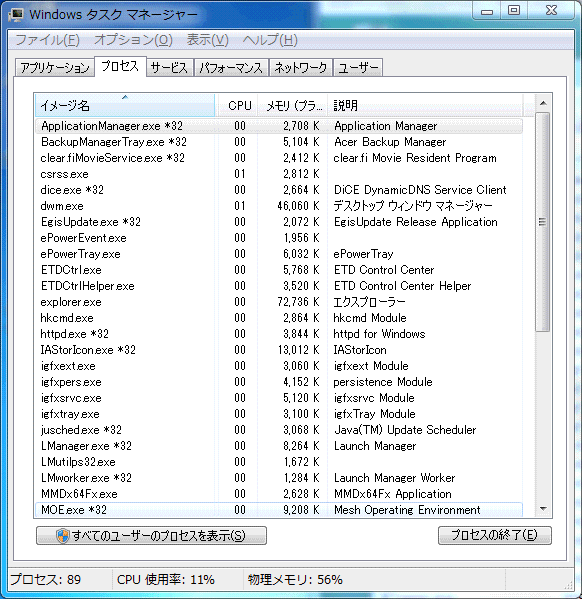Select the jusched.exe *32 process
Viewport: 582px width, 599px height.
point(279,430)
